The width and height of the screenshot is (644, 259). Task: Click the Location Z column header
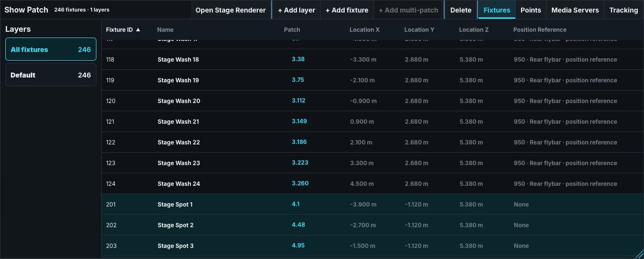(474, 29)
